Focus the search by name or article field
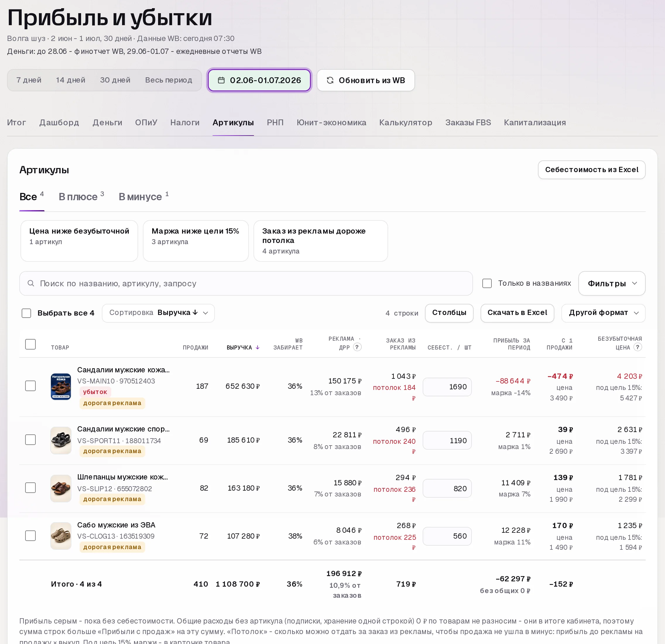Viewport: 665px width, 644px height. pyautogui.click(x=246, y=283)
